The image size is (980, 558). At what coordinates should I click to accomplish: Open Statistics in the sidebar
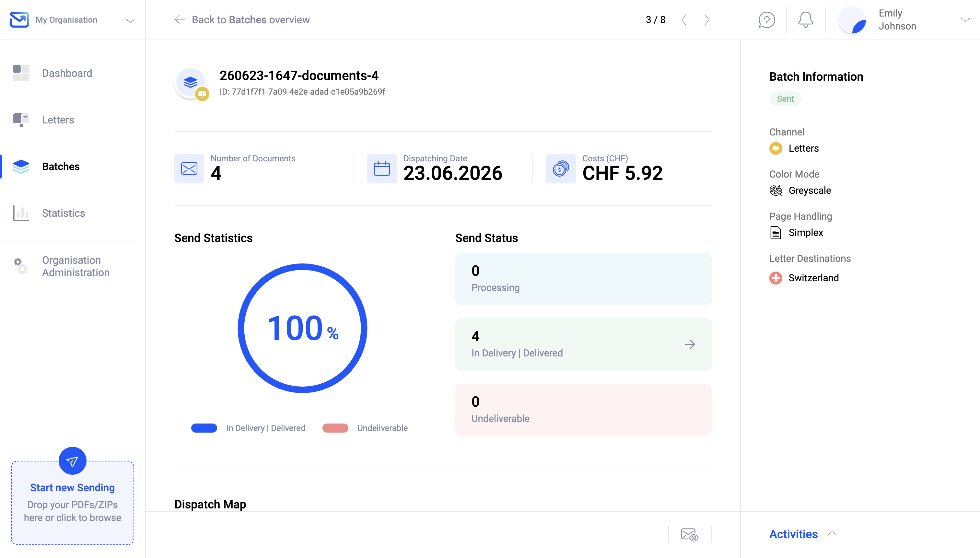coord(64,214)
